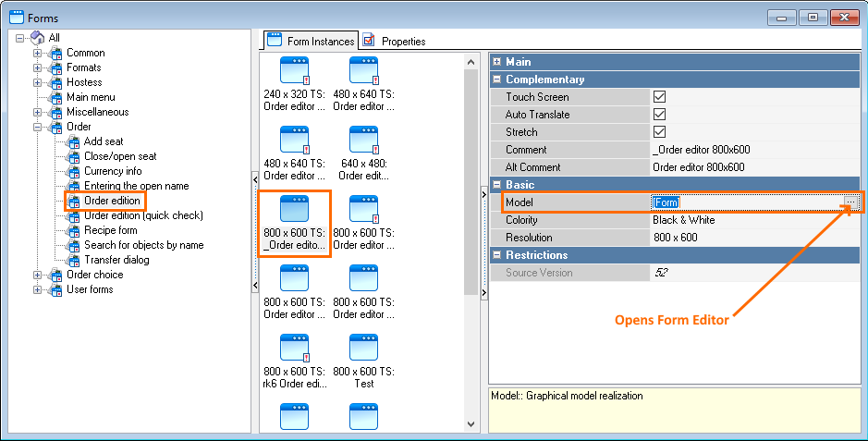Select the 640 x 480 Order editor form icon
Screen dimensions: 868x441
[363, 140]
